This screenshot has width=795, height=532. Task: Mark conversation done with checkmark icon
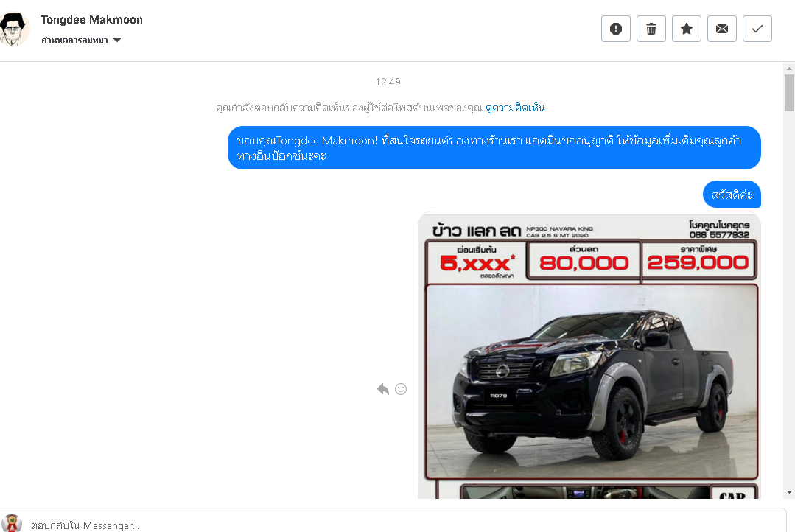tap(757, 29)
